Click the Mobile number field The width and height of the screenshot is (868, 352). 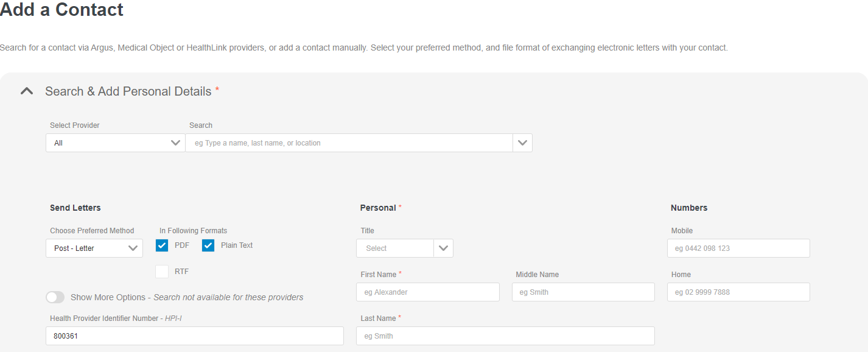point(738,248)
